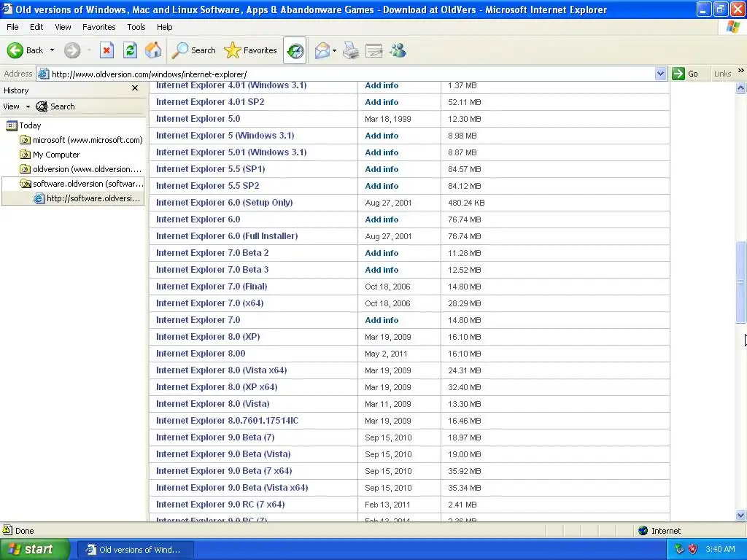
Task: Click the Internet Explorer title bar icon
Action: click(x=7, y=9)
